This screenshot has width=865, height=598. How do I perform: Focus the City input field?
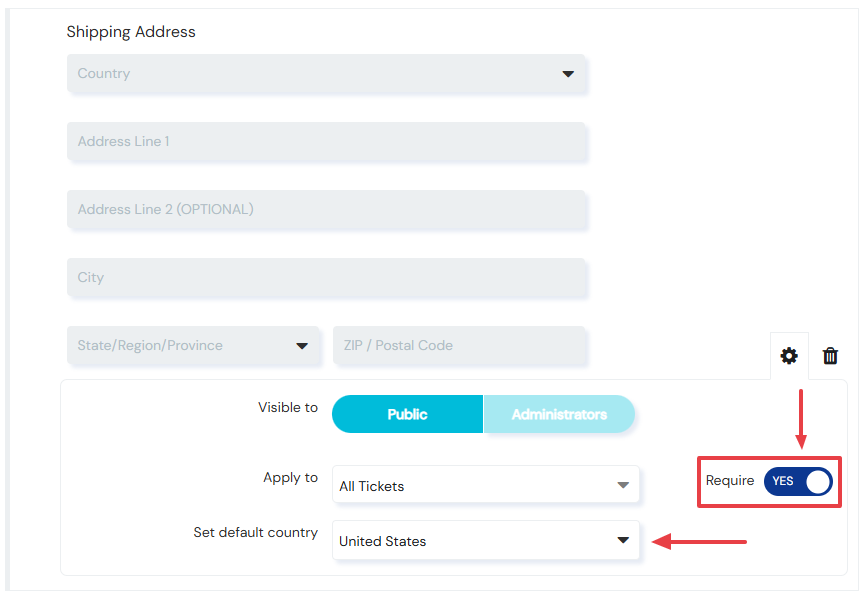(x=326, y=277)
